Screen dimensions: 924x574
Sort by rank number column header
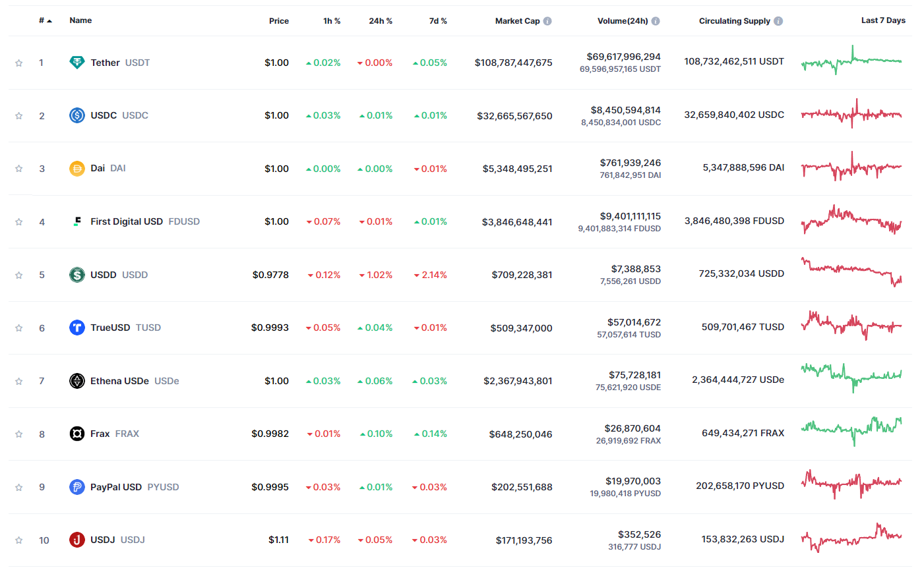[45, 20]
